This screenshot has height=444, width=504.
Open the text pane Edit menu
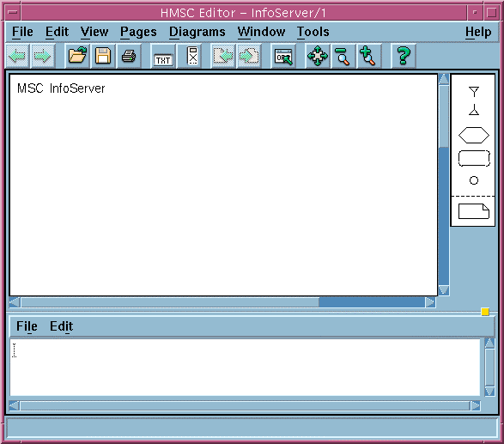pos(62,326)
